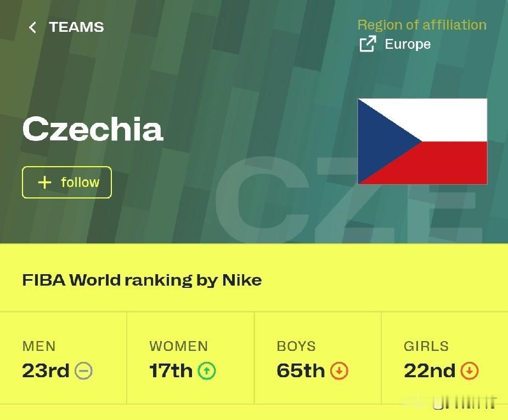Click the orange down arrow beside 22nd
This screenshot has height=420, width=508.
(x=470, y=371)
